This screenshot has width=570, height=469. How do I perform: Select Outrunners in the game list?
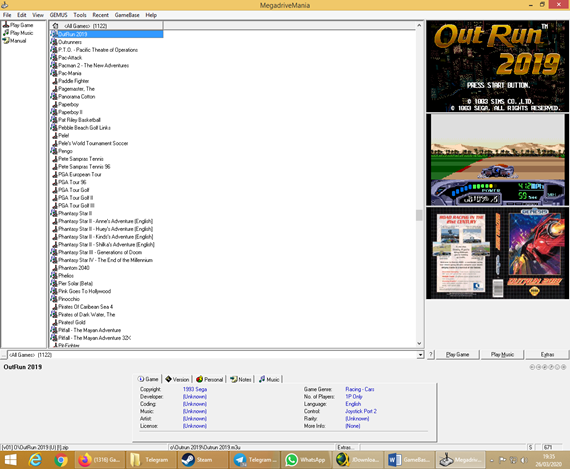[70, 42]
